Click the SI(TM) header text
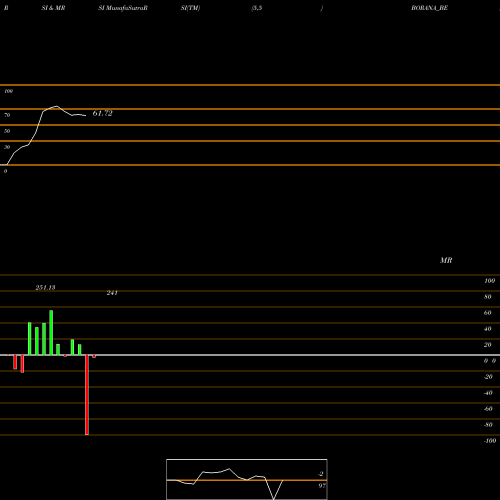The width and height of the screenshot is (500, 500). pos(190,8)
